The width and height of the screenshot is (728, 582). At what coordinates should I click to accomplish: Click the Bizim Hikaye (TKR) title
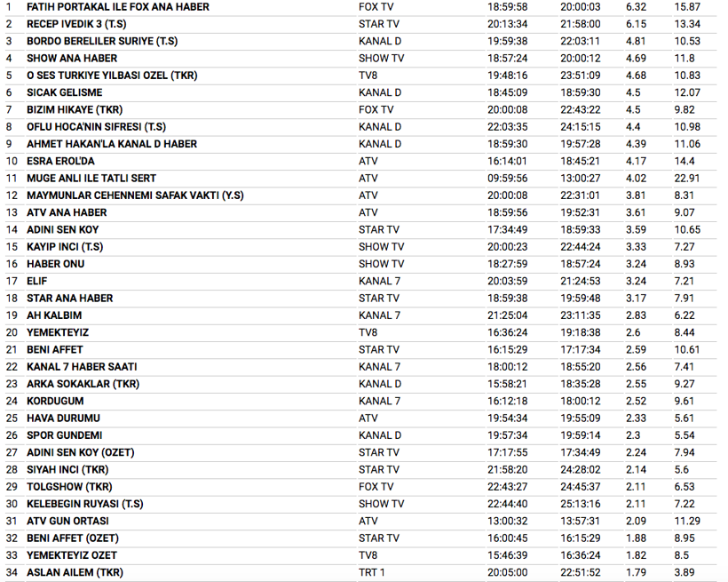pyautogui.click(x=75, y=109)
